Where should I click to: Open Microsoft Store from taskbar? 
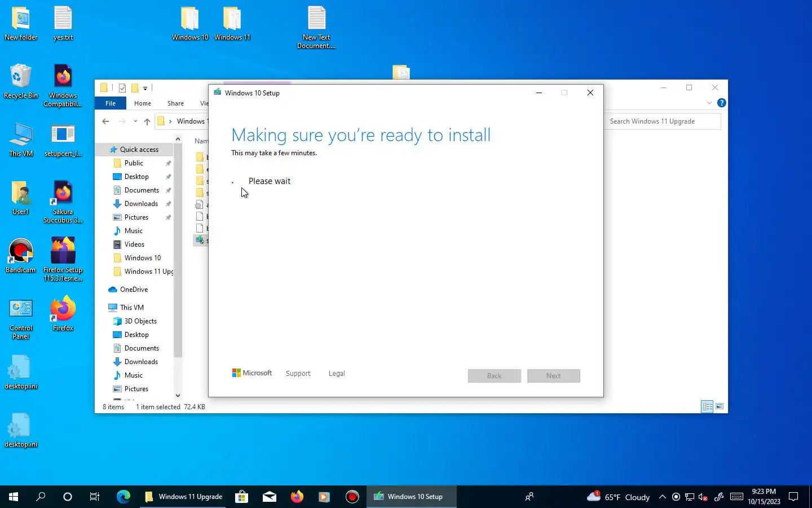click(242, 497)
